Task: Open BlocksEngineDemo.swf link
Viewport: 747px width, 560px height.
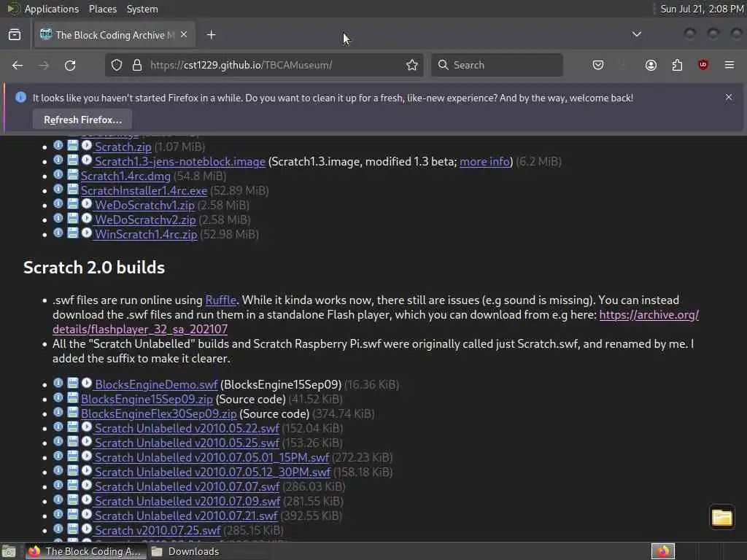Action: 156,385
